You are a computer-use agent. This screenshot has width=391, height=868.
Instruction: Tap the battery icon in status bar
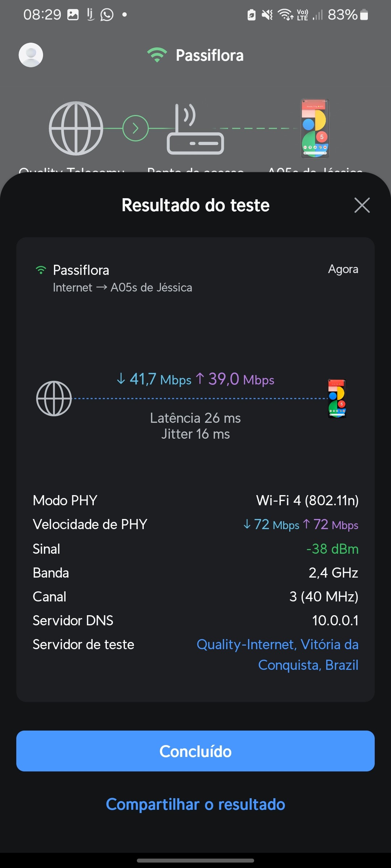click(364, 15)
